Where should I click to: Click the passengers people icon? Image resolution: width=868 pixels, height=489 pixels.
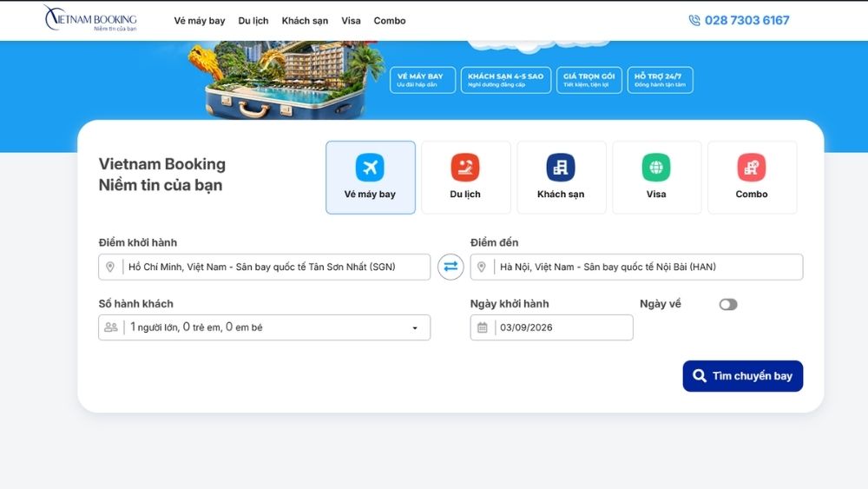tap(111, 327)
